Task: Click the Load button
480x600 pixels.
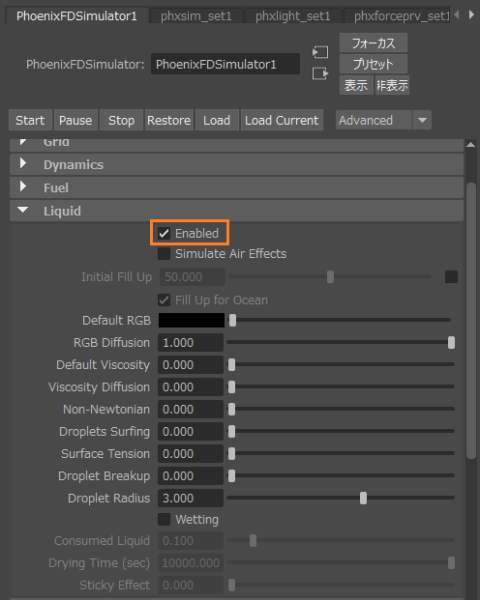Action: click(x=217, y=120)
